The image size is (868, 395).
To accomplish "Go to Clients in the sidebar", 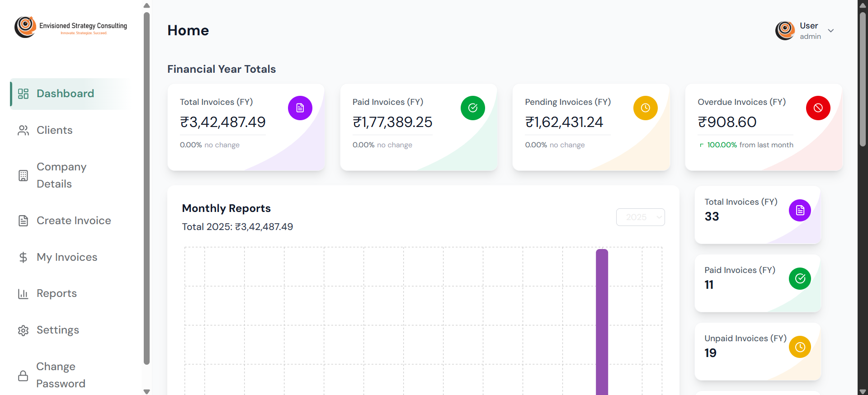I will 54,130.
